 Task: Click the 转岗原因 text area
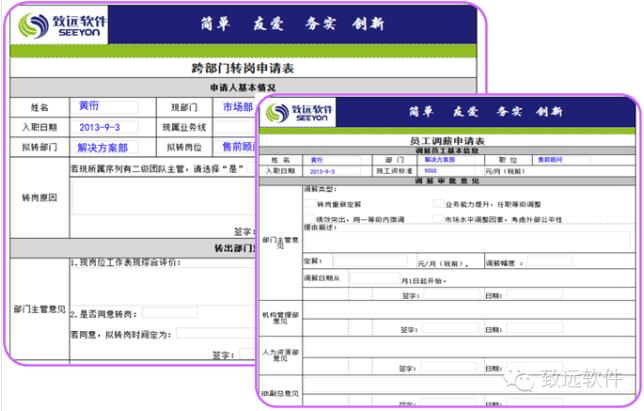[164, 196]
